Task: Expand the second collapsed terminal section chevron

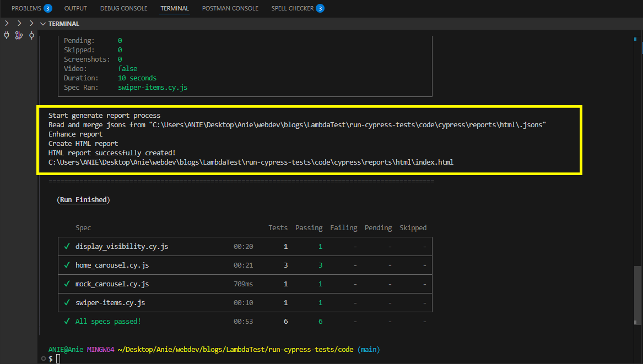Action: click(18, 23)
